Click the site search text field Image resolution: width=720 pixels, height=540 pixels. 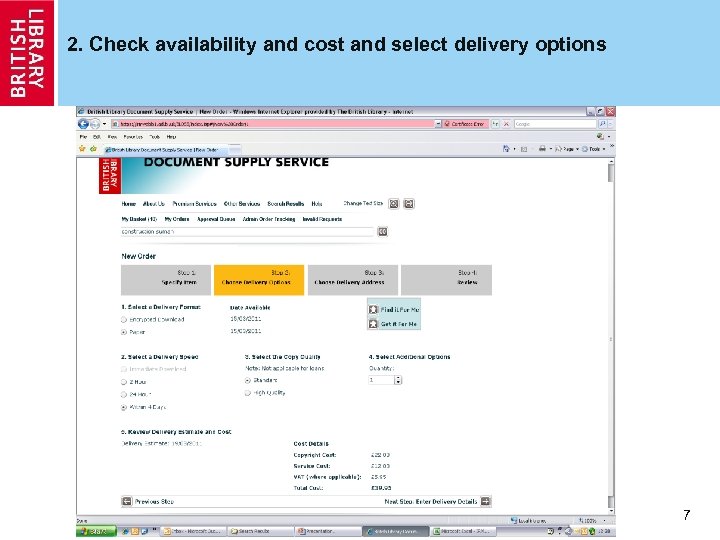[248, 231]
